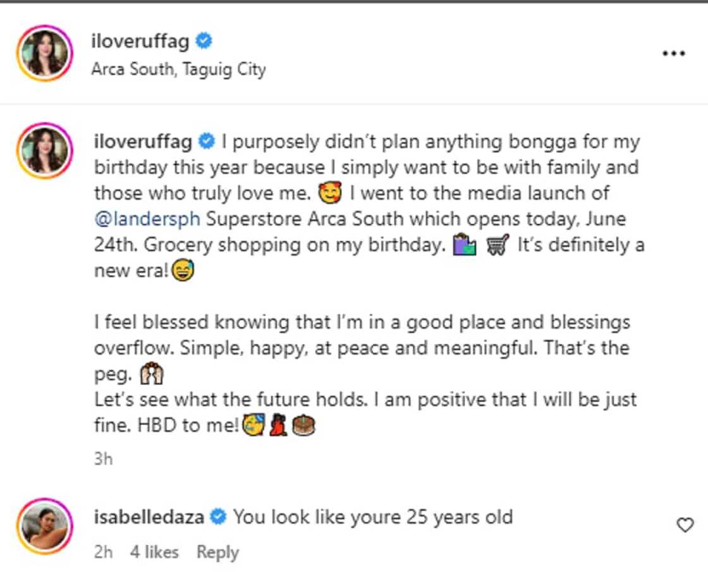The image size is (708, 588).
Task: Follow the @landersph mention link
Action: (x=147, y=219)
